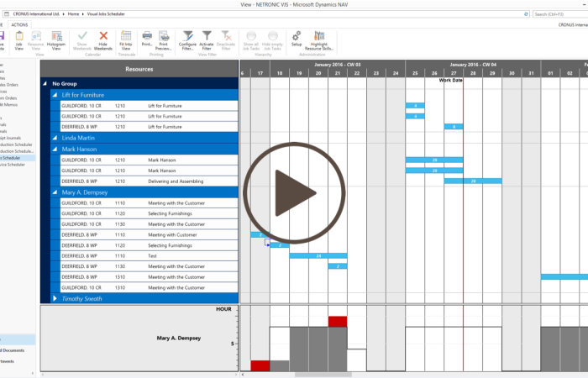
Task: Click Hide empty Job Tasks
Action: (273, 40)
